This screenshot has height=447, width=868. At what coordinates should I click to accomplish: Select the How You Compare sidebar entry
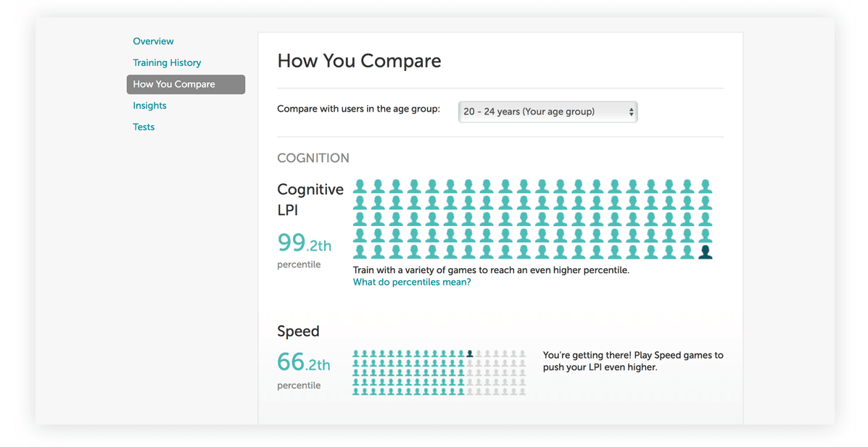174,84
